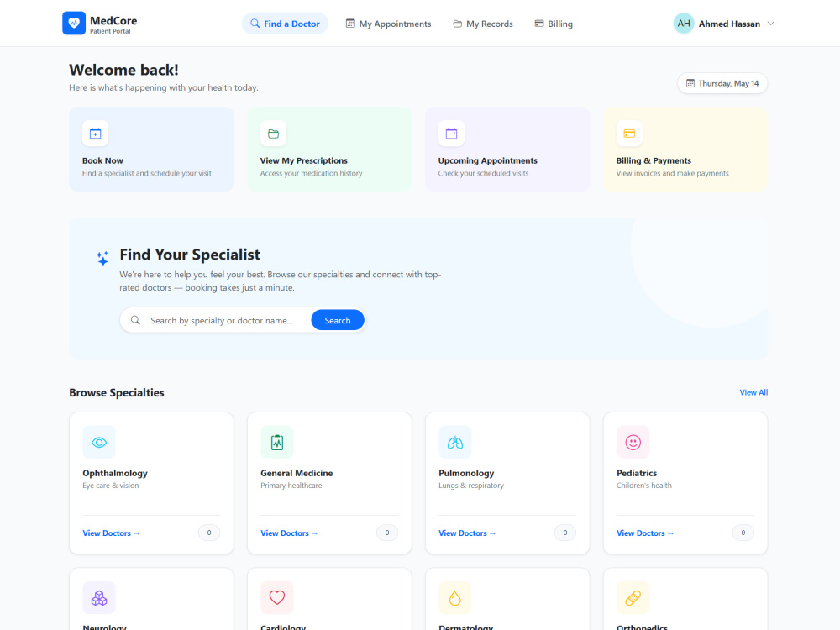Click the Pulmonology specialty title
The height and width of the screenshot is (630, 840).
click(466, 473)
